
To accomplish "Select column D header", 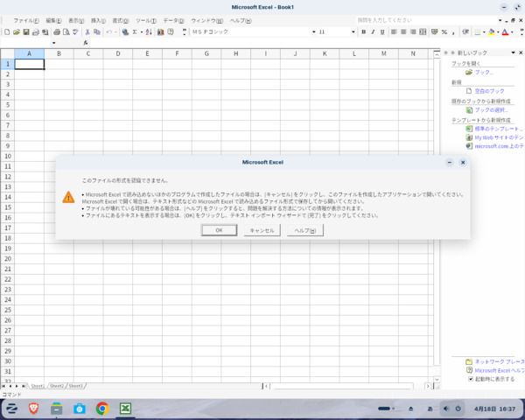I will [118, 53].
